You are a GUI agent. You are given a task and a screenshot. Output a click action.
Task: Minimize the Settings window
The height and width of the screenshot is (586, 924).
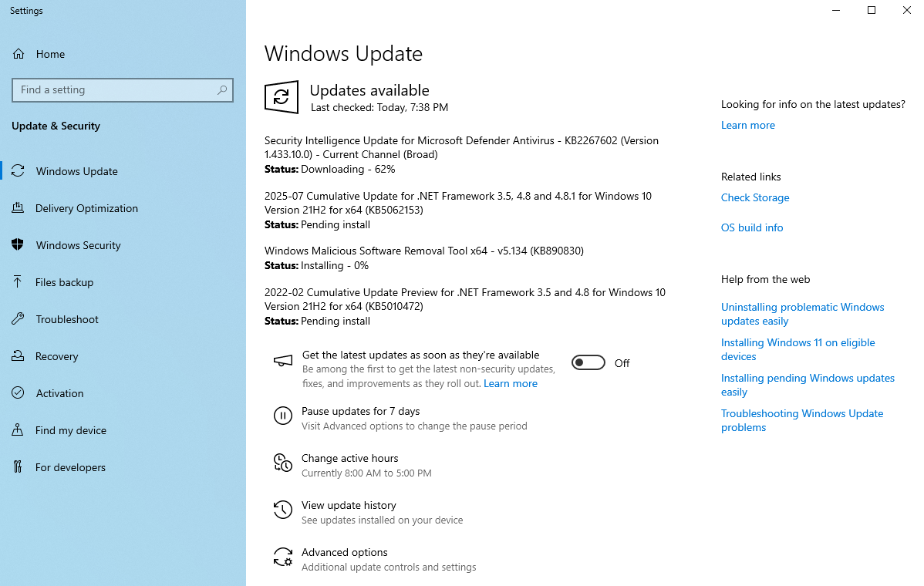tap(835, 10)
